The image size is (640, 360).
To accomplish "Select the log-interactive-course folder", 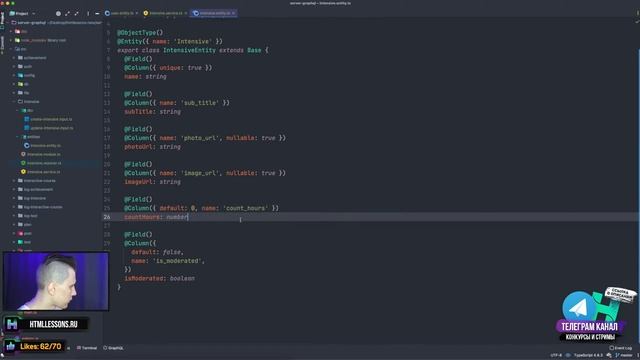I will (40, 207).
